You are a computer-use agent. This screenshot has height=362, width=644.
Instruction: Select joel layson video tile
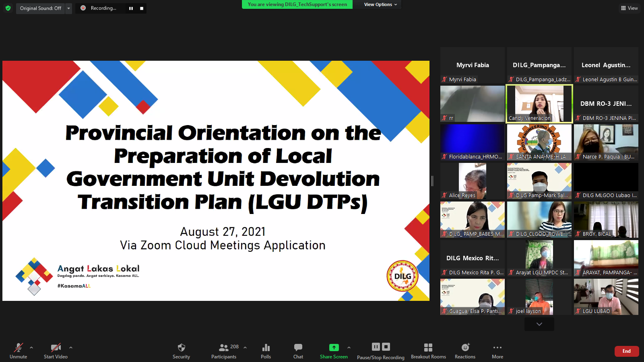point(539,297)
